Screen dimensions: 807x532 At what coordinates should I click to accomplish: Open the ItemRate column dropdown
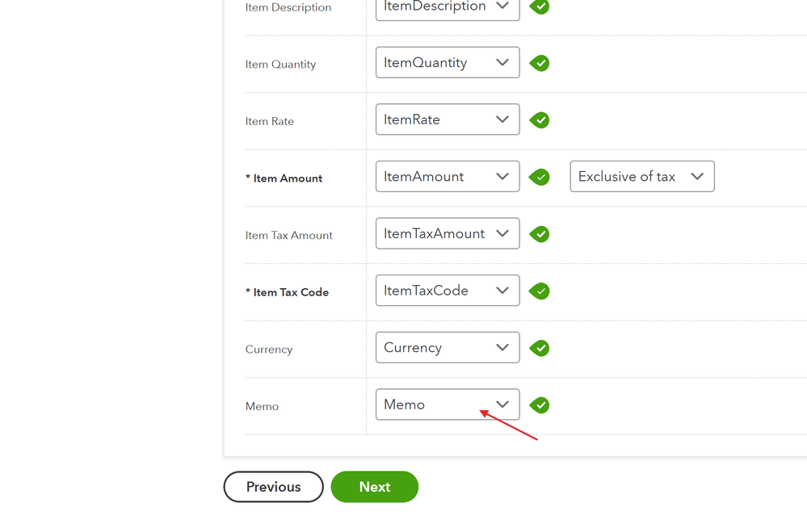(447, 119)
